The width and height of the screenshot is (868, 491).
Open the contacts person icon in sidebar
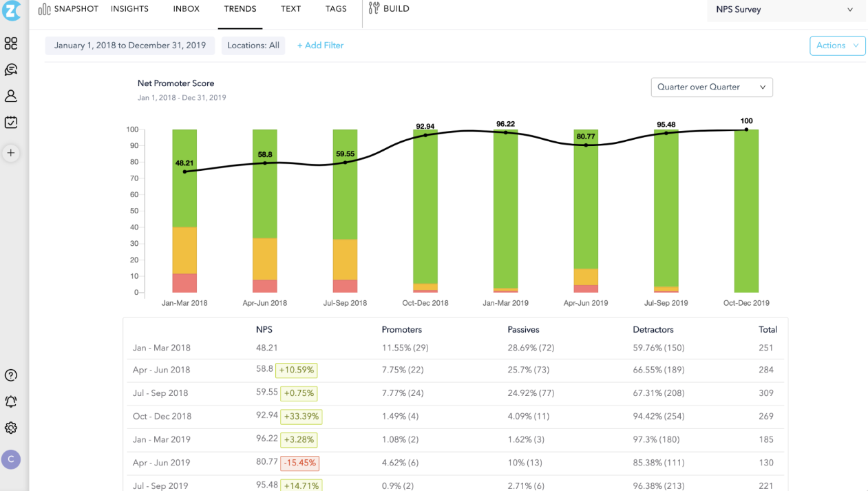point(11,96)
